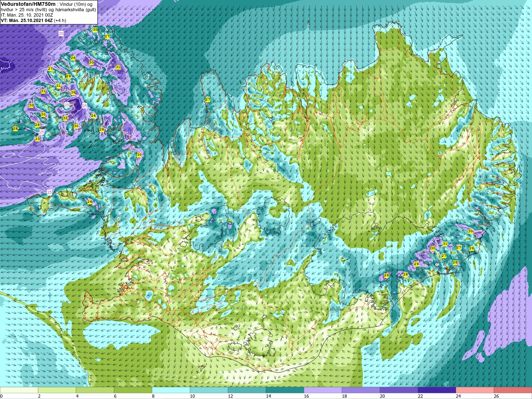Click the legend scale number 4
This screenshot has height=399, width=532.
coord(77,396)
